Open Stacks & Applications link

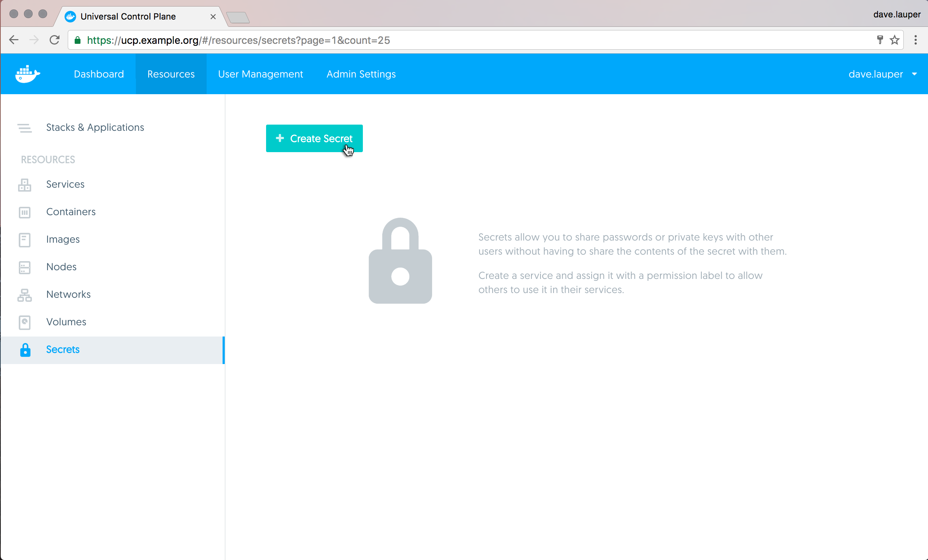click(95, 127)
